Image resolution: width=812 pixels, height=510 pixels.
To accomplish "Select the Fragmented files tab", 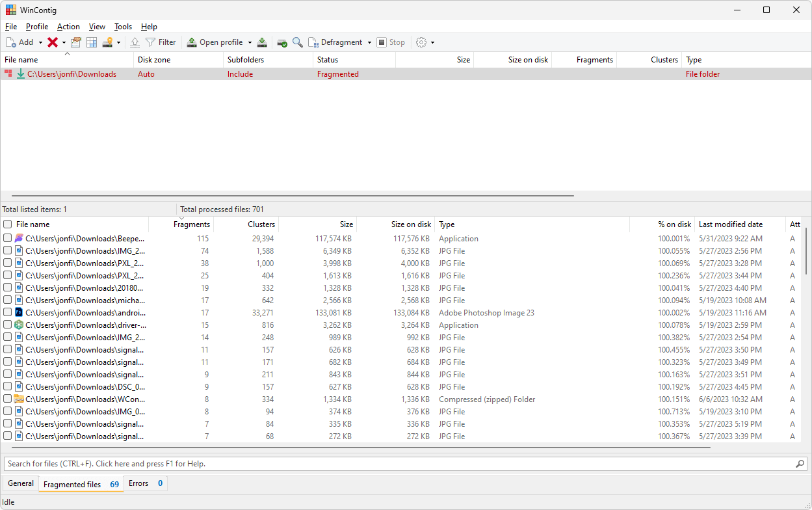I will (81, 484).
